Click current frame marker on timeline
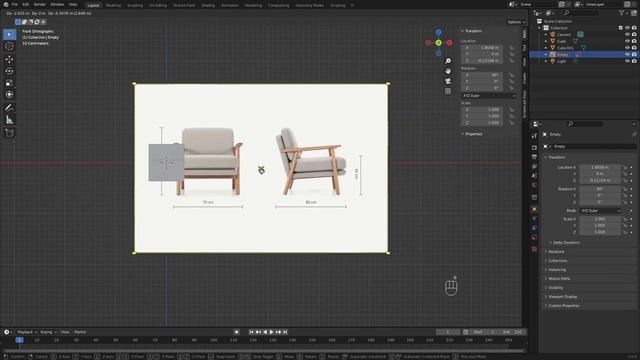 pyautogui.click(x=19, y=340)
